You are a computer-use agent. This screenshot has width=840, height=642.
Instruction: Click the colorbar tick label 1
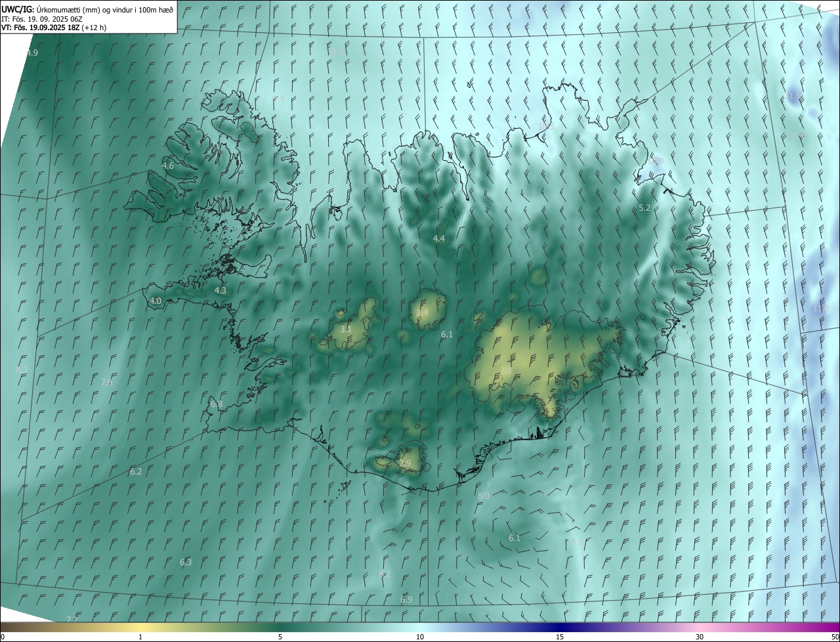click(140, 637)
